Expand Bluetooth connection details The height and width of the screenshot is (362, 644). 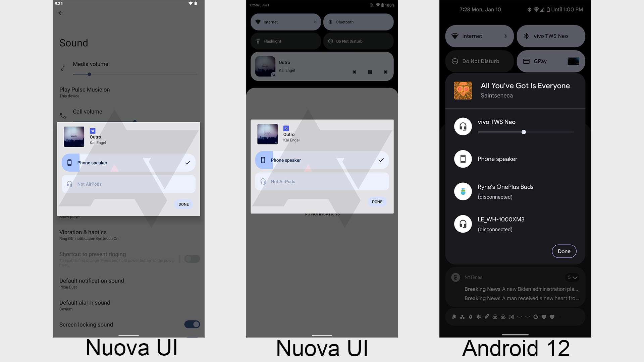click(552, 35)
